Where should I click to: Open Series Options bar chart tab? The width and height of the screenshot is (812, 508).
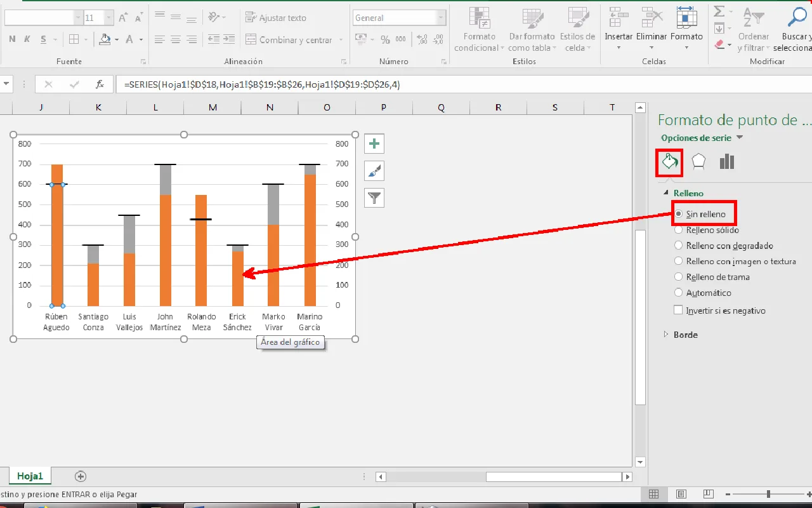[727, 162]
